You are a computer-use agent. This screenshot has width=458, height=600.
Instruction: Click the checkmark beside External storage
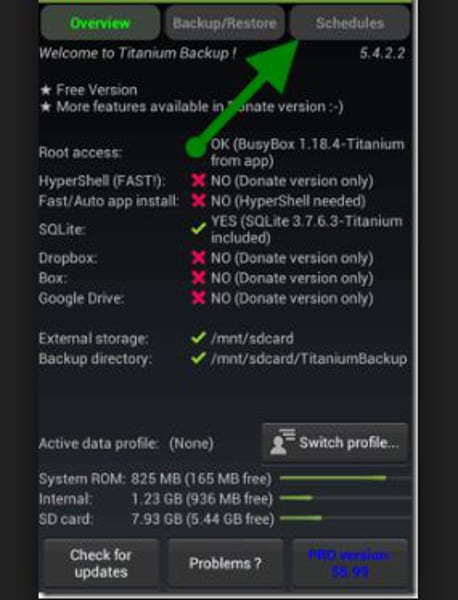click(x=199, y=338)
